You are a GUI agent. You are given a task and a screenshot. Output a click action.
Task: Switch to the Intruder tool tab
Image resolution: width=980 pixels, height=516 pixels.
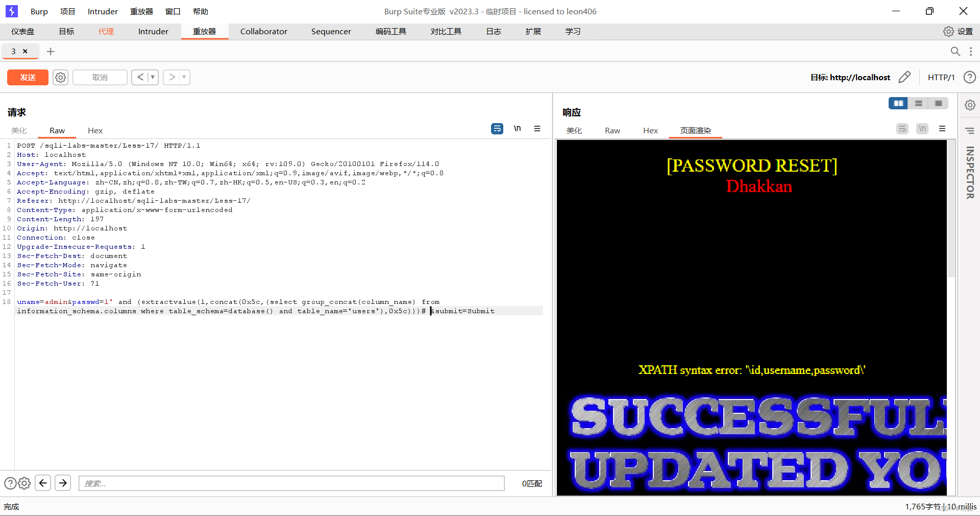153,32
